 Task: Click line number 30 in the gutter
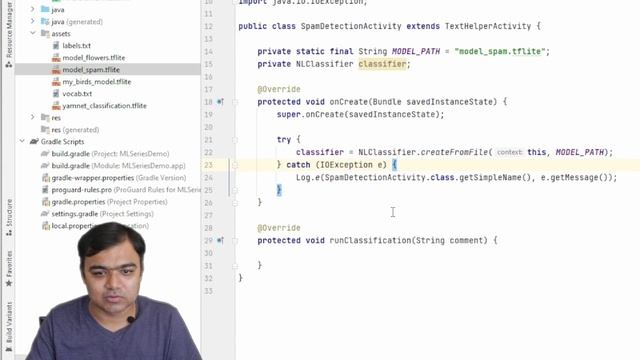click(x=209, y=253)
